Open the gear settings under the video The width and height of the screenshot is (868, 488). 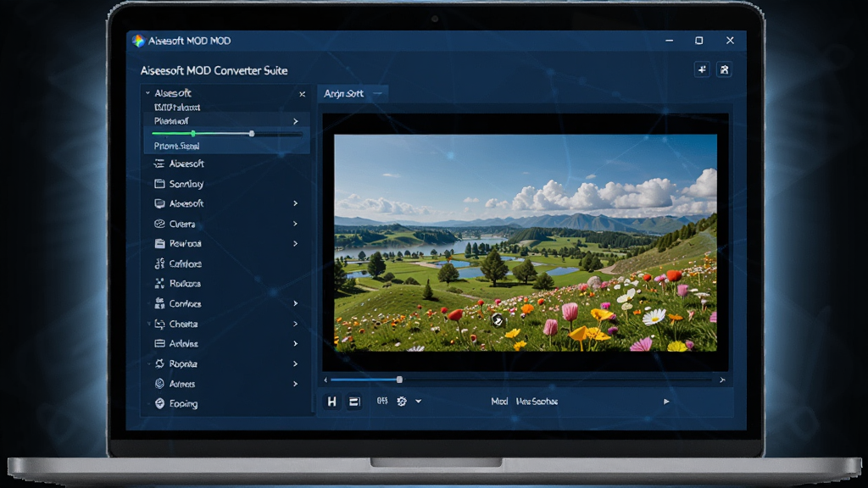(402, 401)
